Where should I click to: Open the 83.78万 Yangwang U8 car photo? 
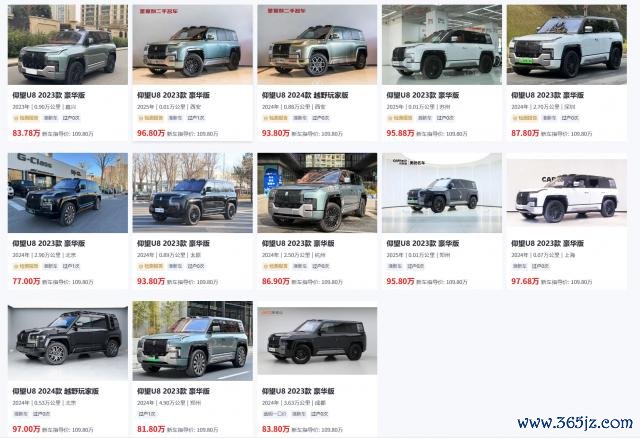coord(68,45)
